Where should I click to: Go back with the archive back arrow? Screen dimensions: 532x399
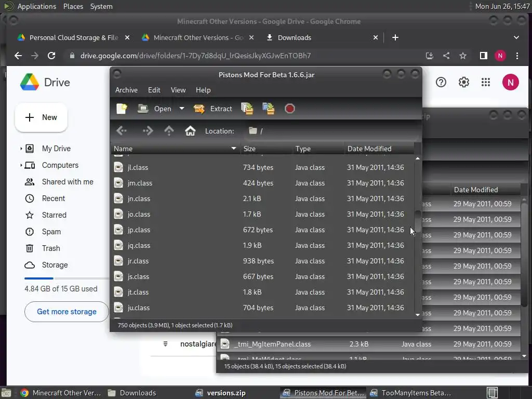(122, 131)
